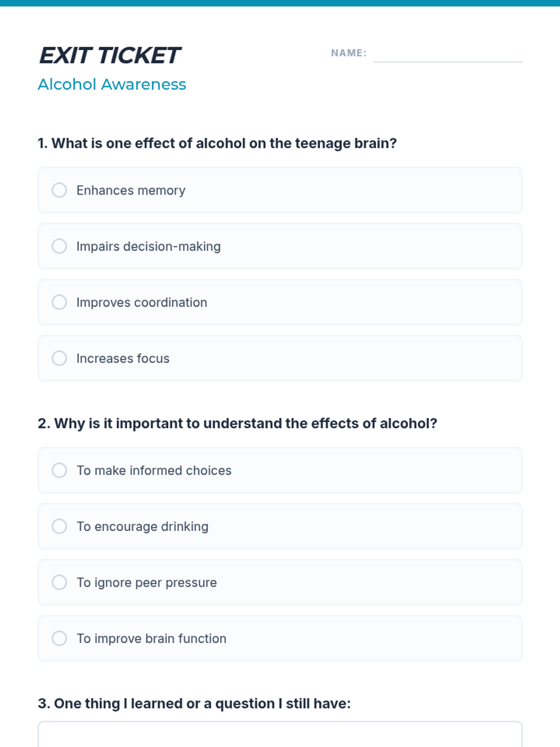Select the 'To make informed choices' radio button
The width and height of the screenshot is (560, 747).
tap(59, 470)
